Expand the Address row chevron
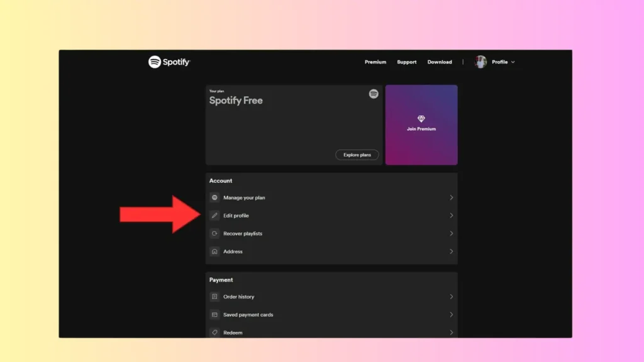This screenshot has width=644, height=362. 451,251
